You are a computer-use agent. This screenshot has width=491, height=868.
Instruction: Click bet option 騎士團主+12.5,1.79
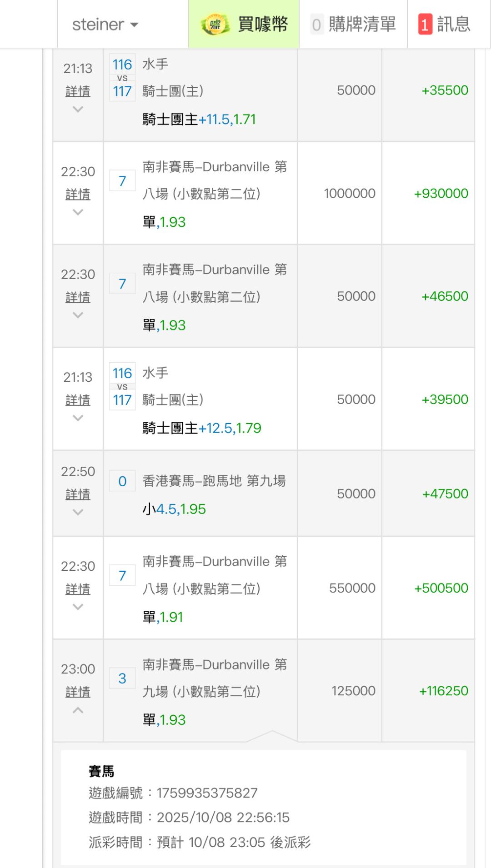[x=202, y=428]
